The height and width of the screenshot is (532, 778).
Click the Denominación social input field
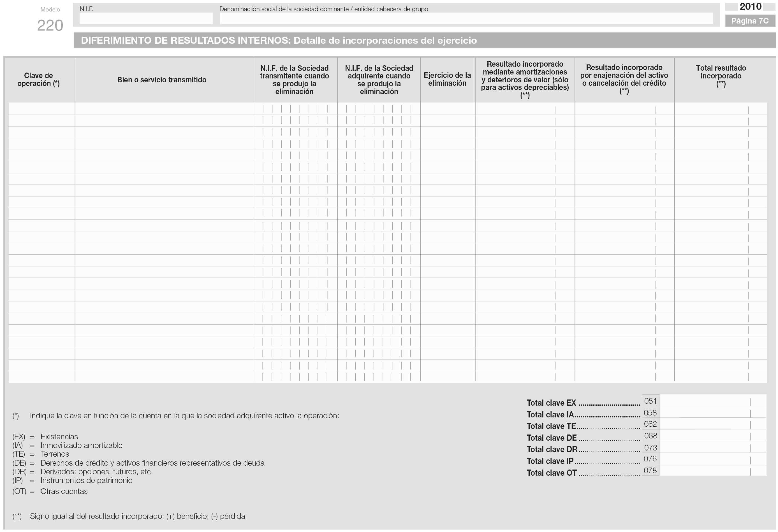pyautogui.click(x=466, y=18)
